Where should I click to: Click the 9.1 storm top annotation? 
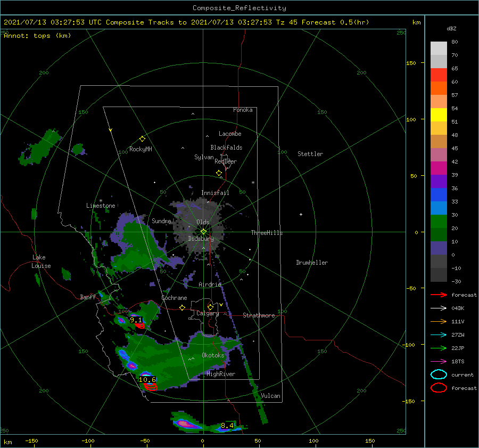click(x=136, y=320)
